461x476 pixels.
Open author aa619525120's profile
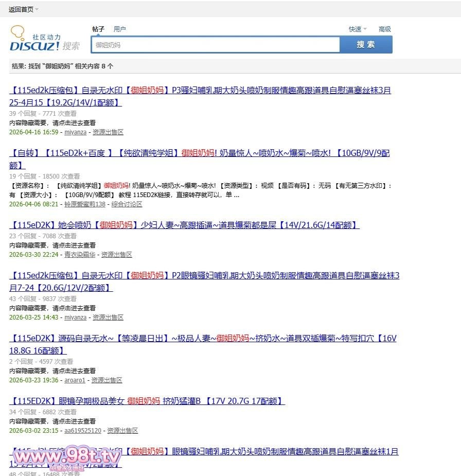click(x=83, y=431)
